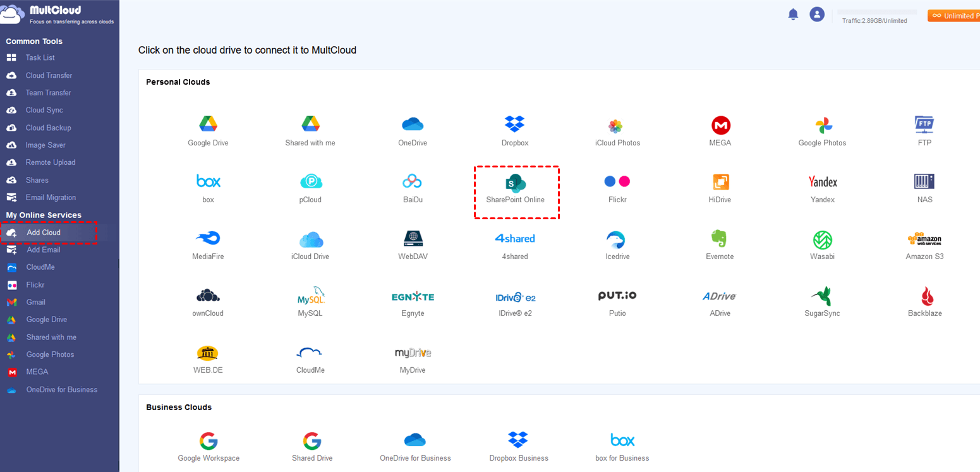Select the ADrive icon

pos(719,296)
